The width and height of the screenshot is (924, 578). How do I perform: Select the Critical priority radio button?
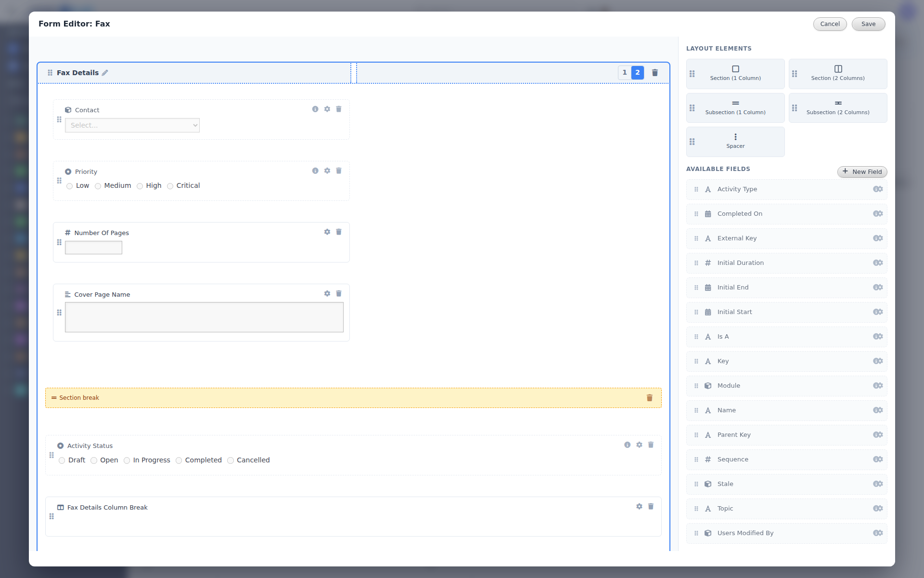[x=170, y=186]
